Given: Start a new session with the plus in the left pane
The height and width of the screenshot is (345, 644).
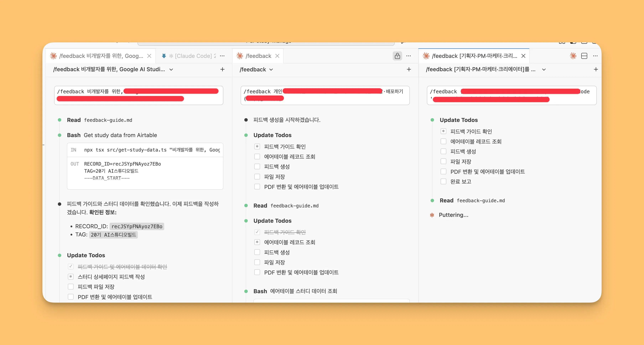Looking at the screenshot, I should [222, 69].
